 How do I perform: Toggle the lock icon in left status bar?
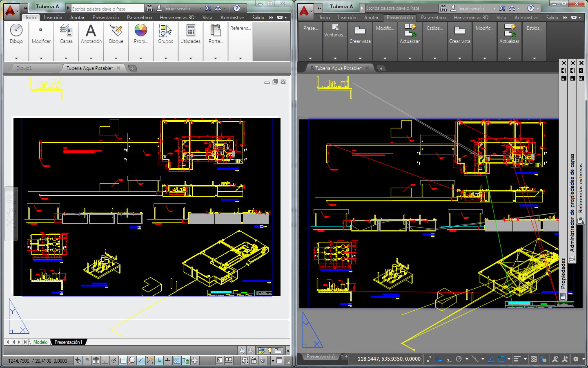tap(254, 360)
